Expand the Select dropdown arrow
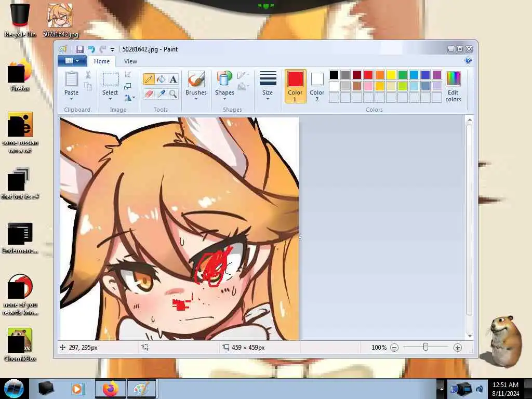Image resolution: width=532 pixels, height=399 pixels. click(x=110, y=99)
